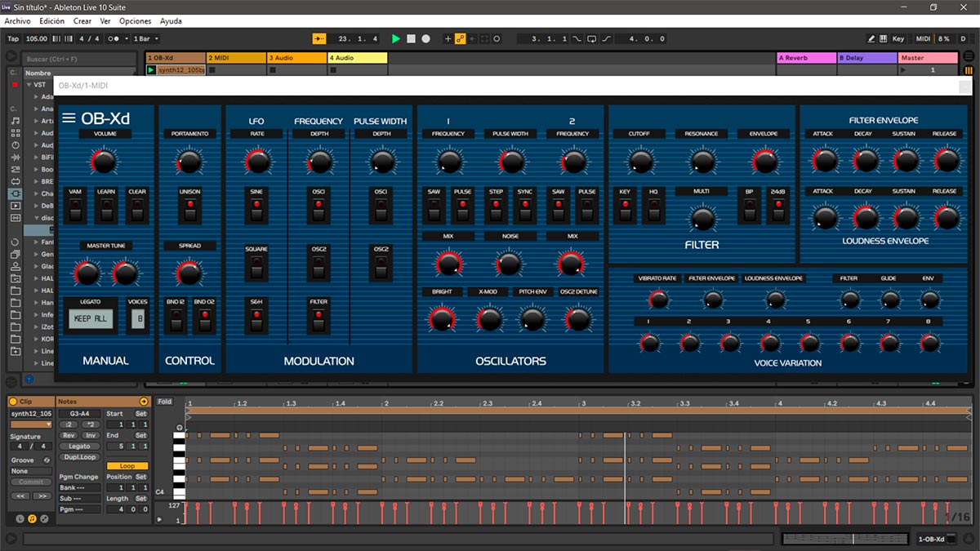980x551 pixels.
Task: Open the quantization 1 Bar dropdown
Action: 145,38
